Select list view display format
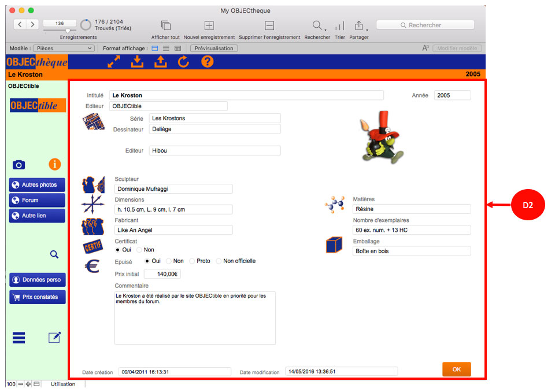This screenshot has height=392, width=555. point(166,48)
